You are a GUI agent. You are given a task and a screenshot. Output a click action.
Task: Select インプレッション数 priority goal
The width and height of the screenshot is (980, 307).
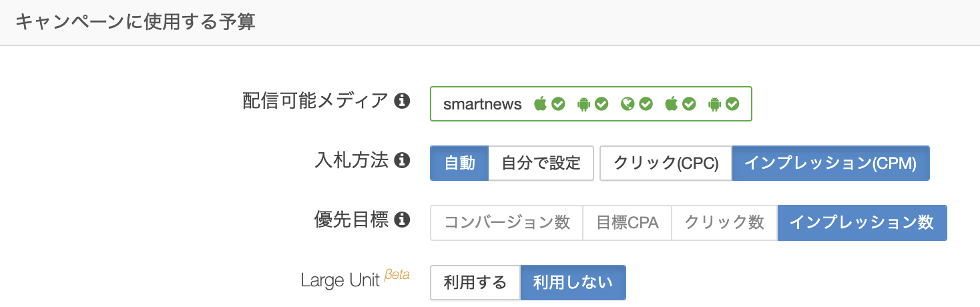(x=862, y=222)
